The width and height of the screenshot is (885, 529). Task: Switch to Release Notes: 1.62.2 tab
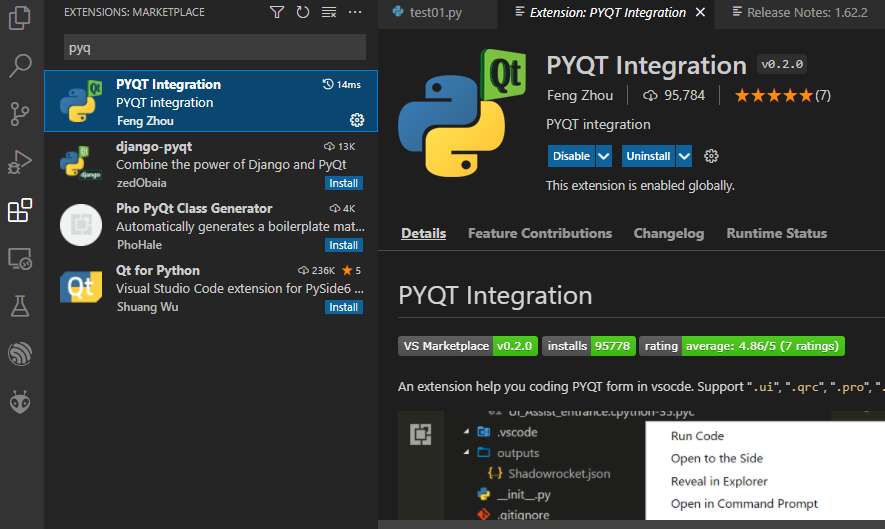point(801,12)
